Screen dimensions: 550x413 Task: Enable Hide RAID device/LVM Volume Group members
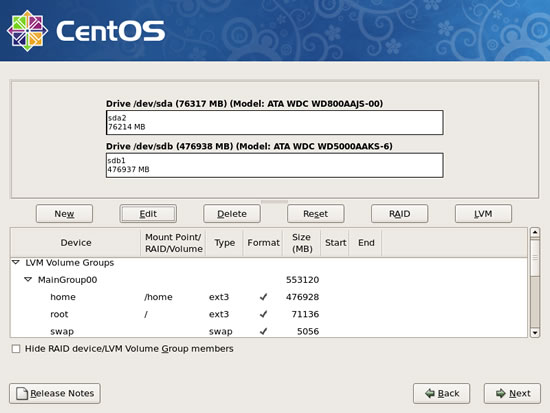pos(16,349)
